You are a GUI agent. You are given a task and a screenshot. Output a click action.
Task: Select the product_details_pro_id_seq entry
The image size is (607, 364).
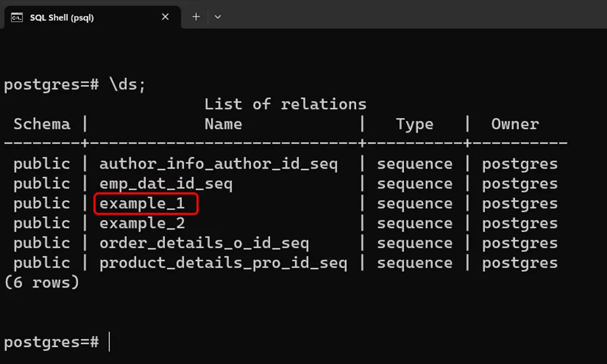223,263
